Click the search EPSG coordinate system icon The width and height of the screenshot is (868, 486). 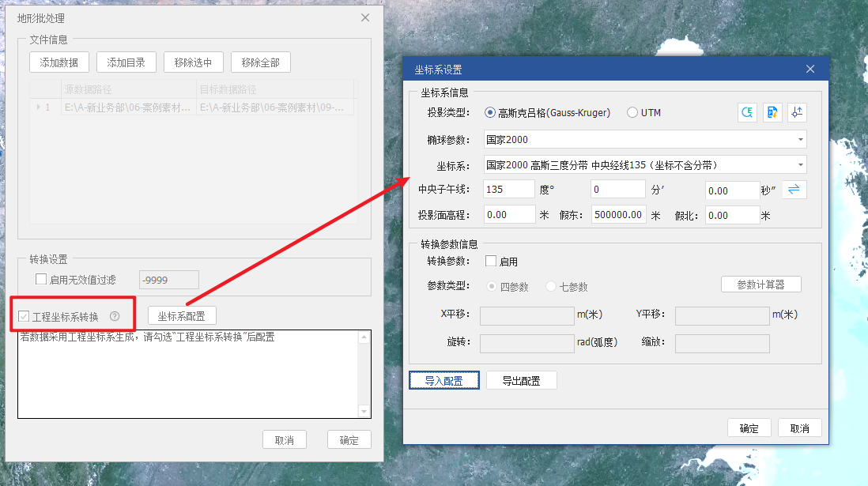[x=747, y=113]
